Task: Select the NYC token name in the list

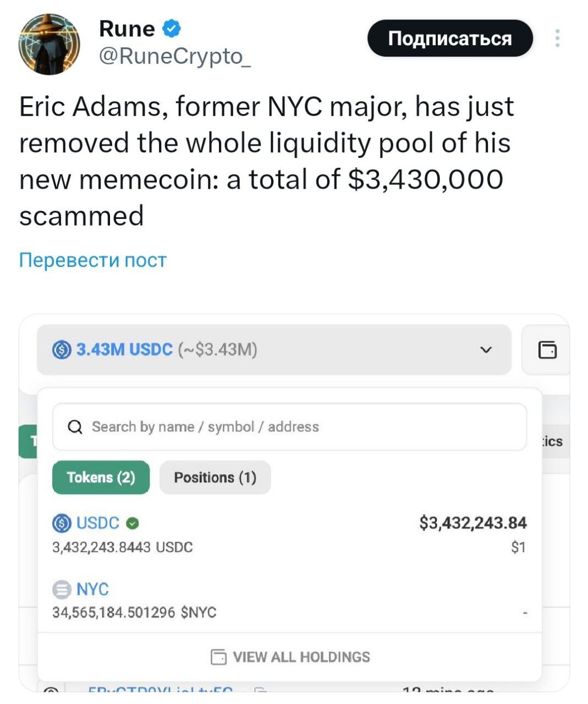Action: click(92, 590)
